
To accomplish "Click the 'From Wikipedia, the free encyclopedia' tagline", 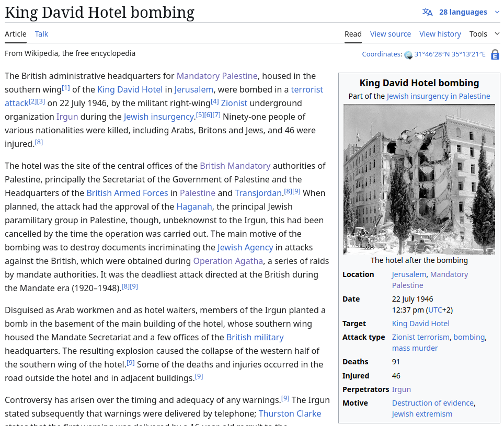I will (x=70, y=53).
